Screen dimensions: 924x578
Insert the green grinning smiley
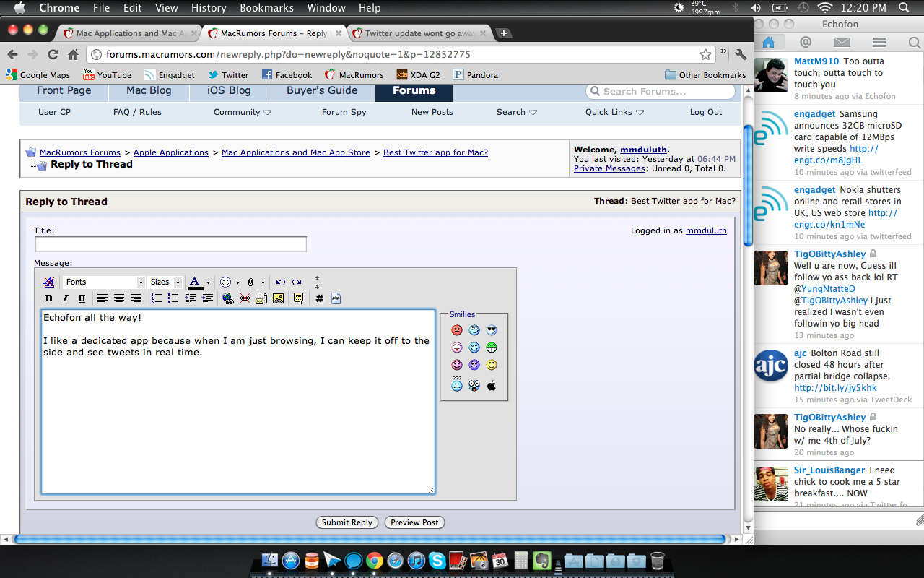[492, 348]
